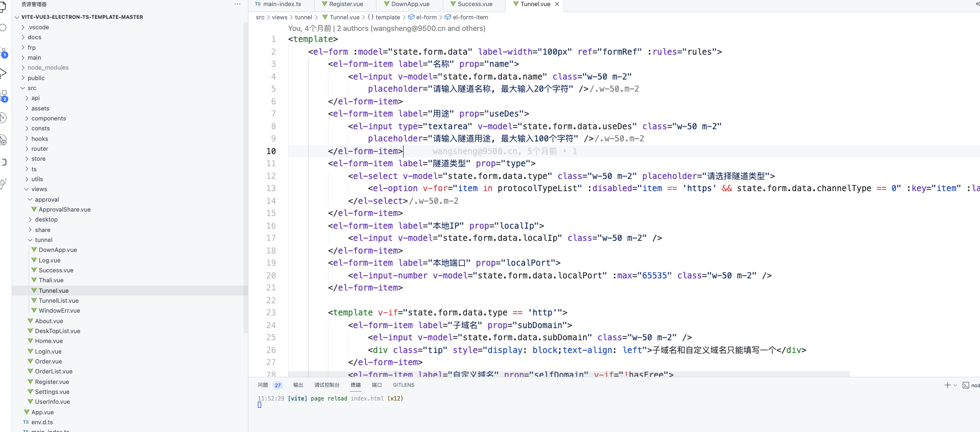980x432 pixels.
Task: Click 'tunnel' segment in breadcrumb path
Action: (304, 17)
